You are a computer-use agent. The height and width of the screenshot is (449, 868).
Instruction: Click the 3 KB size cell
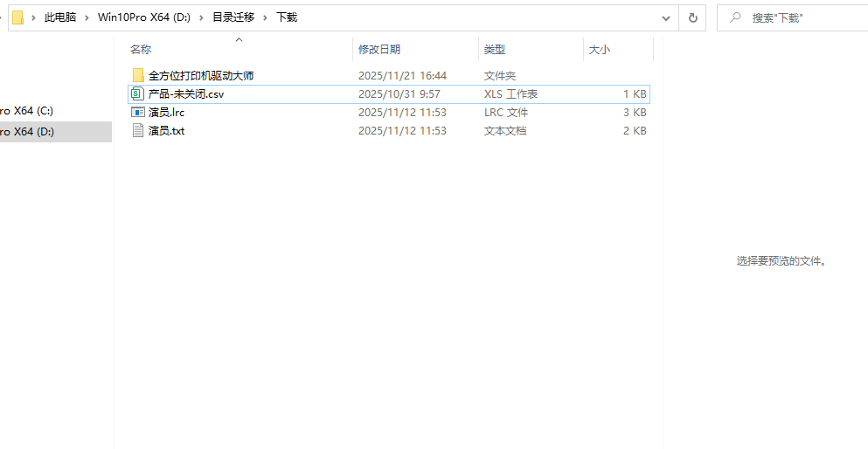635,112
